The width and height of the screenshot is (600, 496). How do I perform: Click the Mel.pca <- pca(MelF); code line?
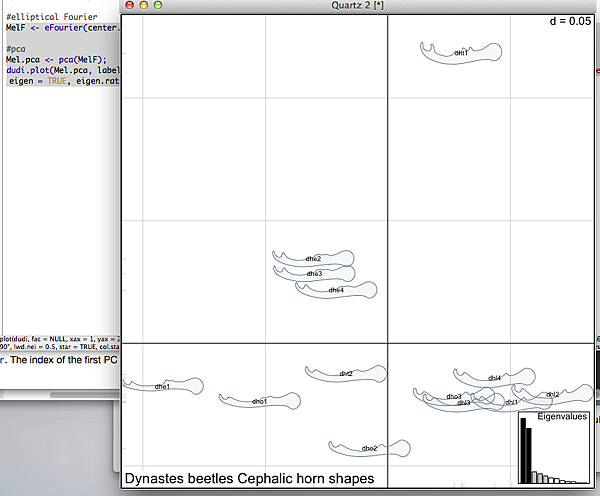56,60
